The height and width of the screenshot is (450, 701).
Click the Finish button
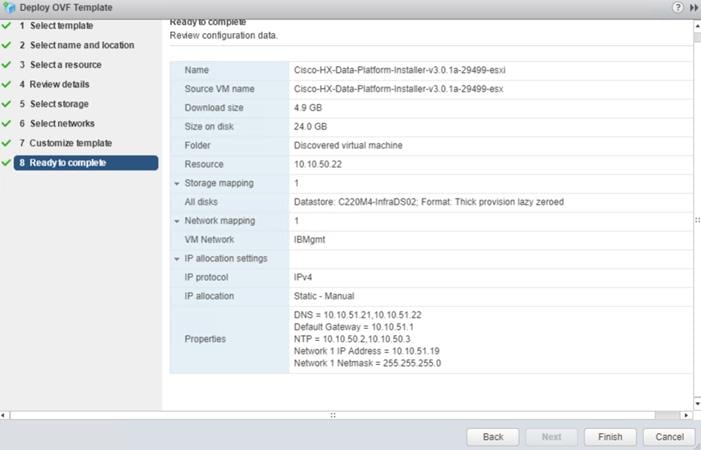(610, 437)
